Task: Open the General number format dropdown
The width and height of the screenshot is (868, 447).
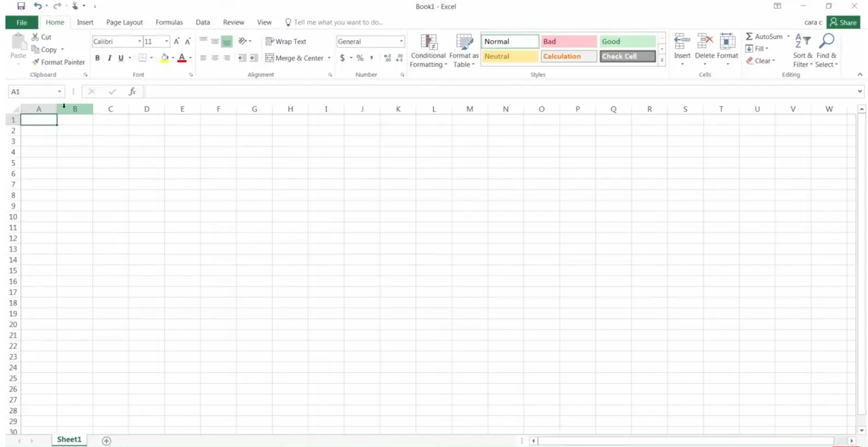Action: pyautogui.click(x=401, y=41)
